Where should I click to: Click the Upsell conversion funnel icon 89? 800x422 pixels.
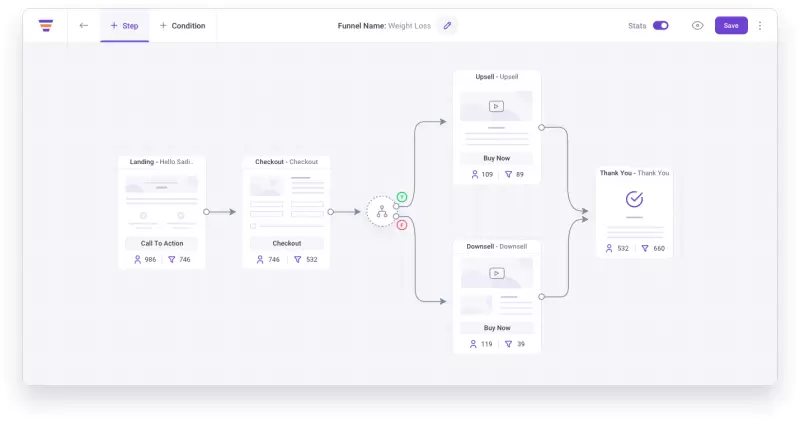(x=509, y=174)
